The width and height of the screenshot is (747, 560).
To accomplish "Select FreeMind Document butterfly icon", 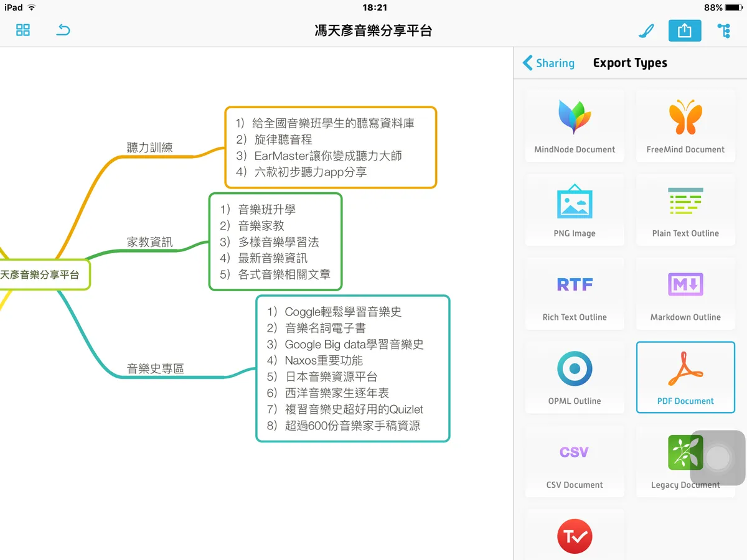I will (685, 117).
